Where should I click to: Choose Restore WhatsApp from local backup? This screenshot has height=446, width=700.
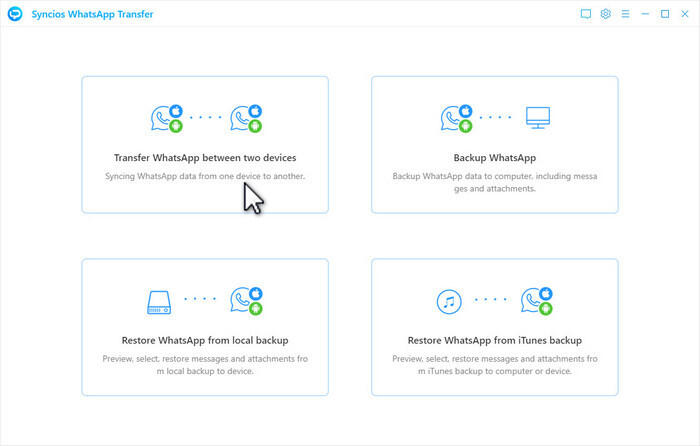205,340
